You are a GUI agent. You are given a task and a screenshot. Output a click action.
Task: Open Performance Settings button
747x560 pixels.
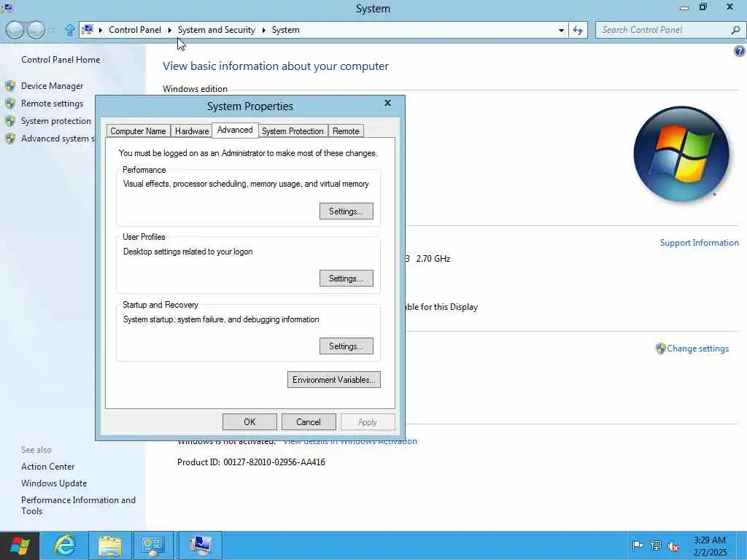click(347, 211)
